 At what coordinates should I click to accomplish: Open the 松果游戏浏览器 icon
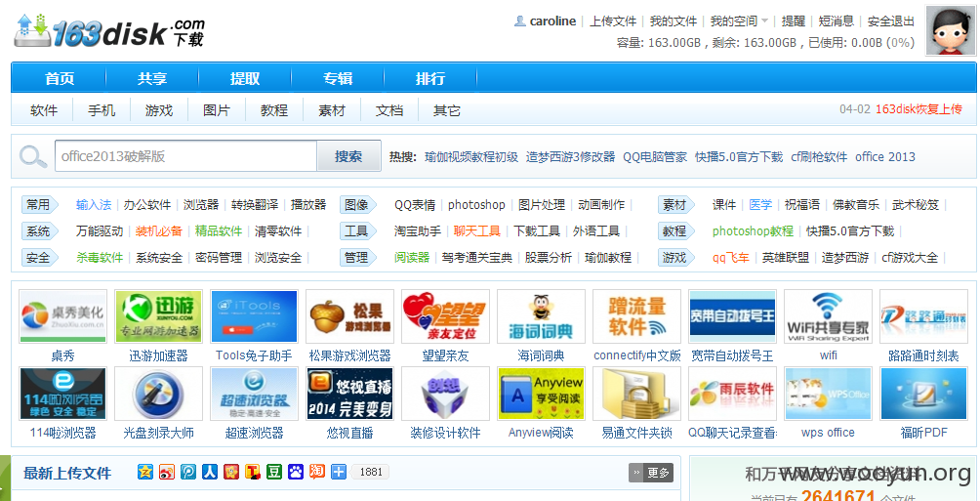(350, 315)
